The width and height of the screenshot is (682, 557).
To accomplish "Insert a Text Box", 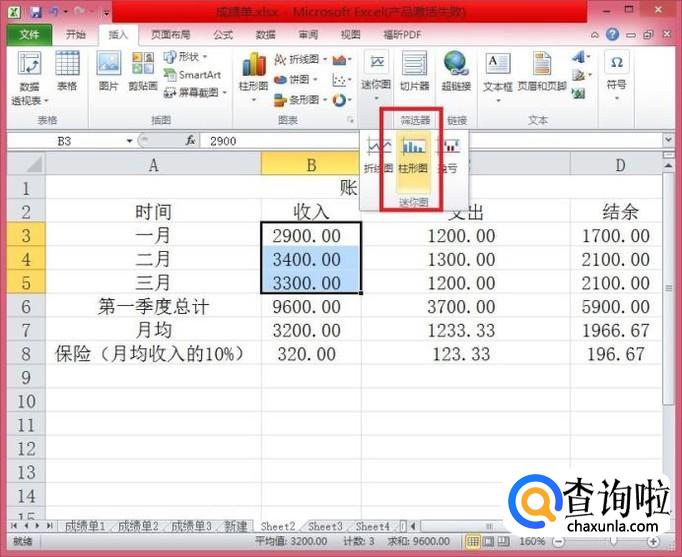I will pyautogui.click(x=498, y=77).
